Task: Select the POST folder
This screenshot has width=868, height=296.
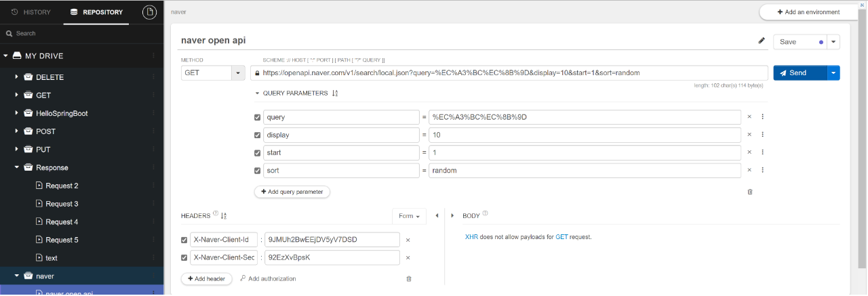Action: [x=46, y=131]
